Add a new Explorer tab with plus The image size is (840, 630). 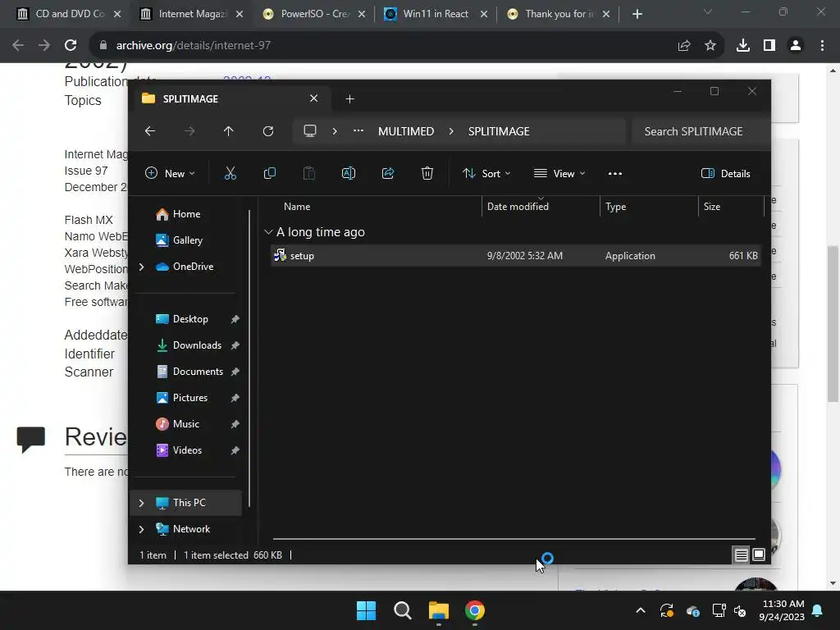point(349,99)
